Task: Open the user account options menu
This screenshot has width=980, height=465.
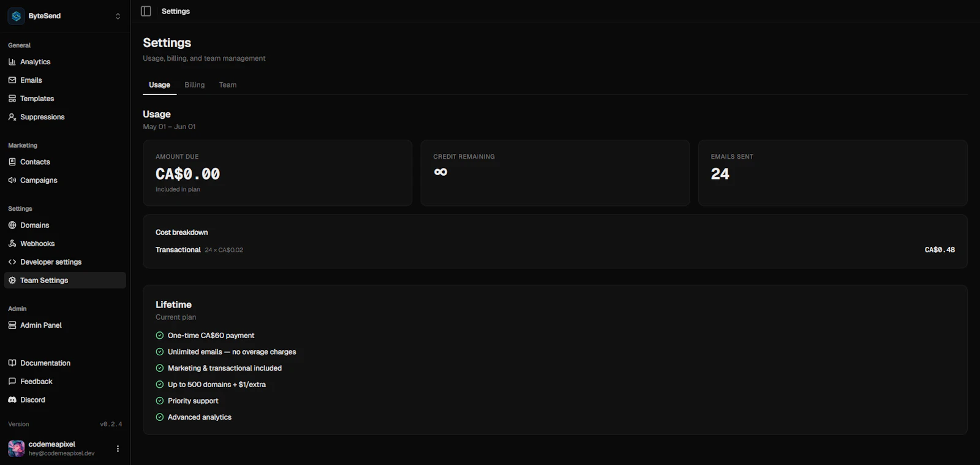Action: [x=118, y=448]
